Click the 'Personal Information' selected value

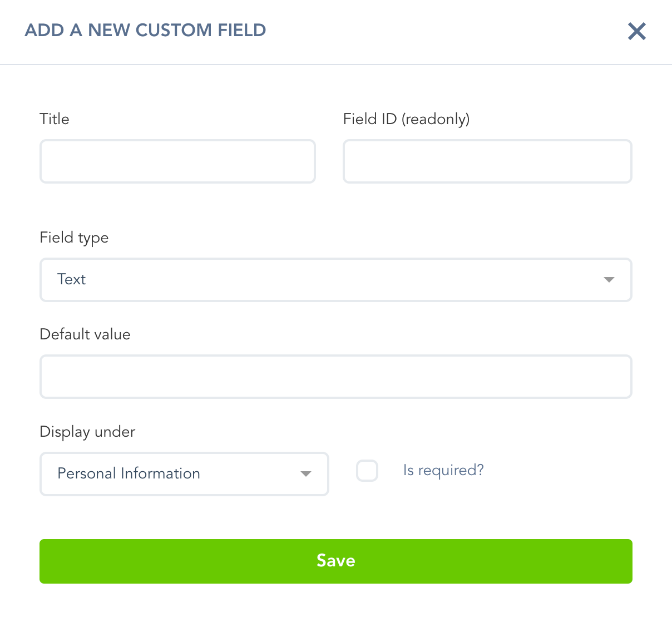129,473
